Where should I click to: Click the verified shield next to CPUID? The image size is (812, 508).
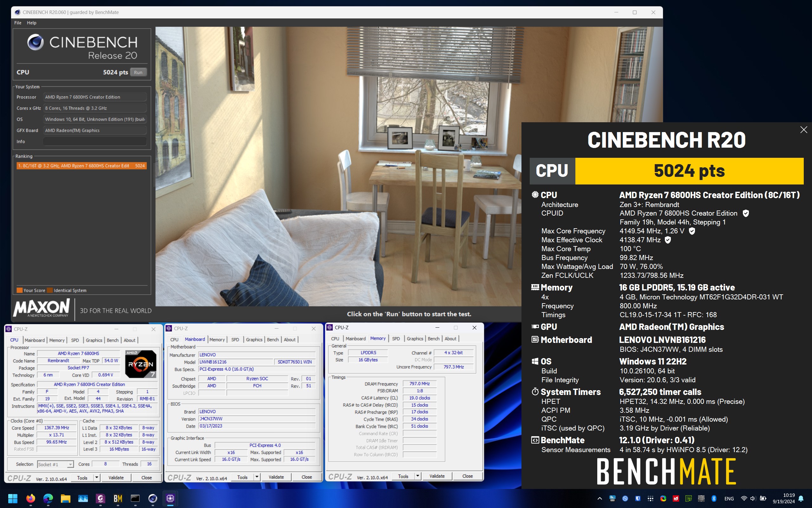pyautogui.click(x=746, y=213)
